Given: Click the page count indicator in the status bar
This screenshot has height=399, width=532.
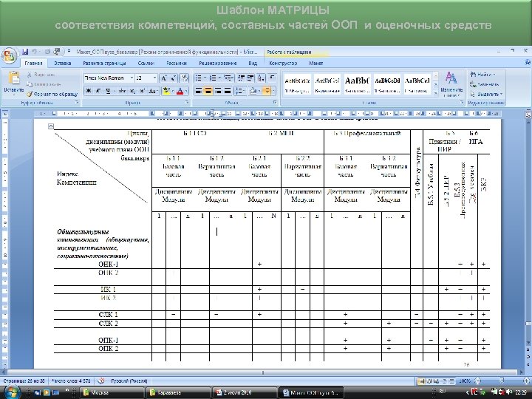Looking at the screenshot, I should (24, 381).
